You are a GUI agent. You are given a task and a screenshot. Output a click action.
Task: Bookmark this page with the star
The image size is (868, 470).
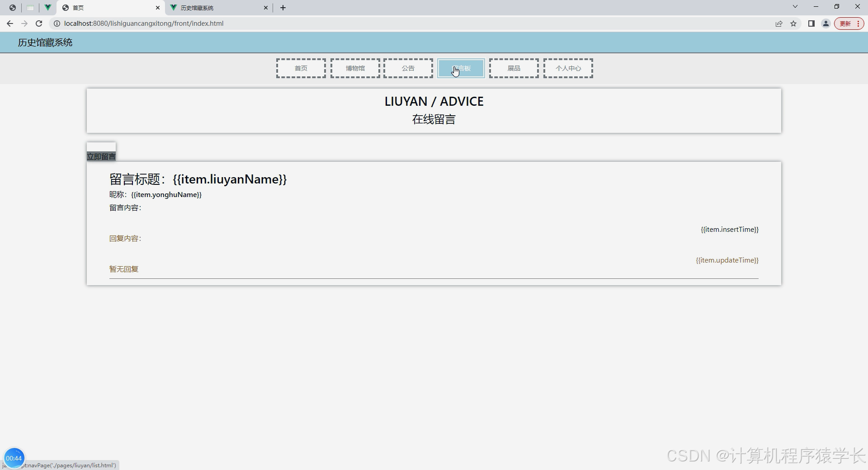click(793, 23)
